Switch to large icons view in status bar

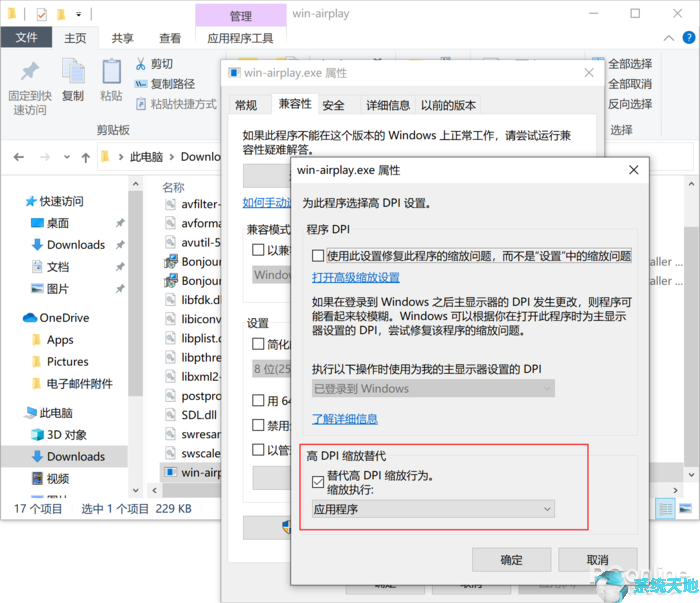point(685,509)
